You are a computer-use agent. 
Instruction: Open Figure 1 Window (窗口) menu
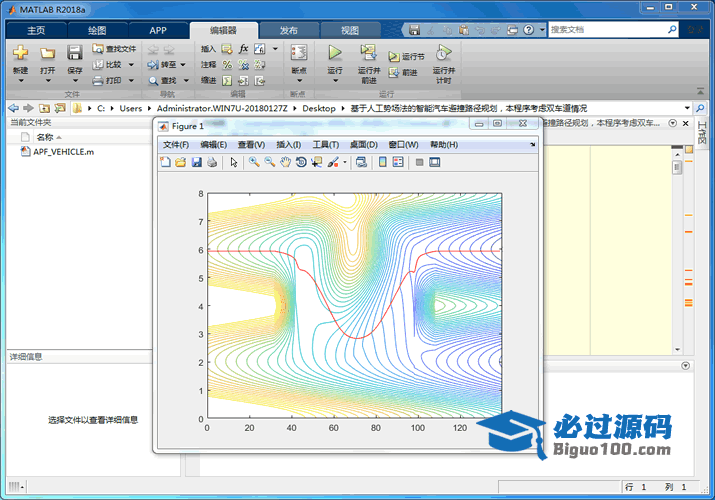click(404, 144)
